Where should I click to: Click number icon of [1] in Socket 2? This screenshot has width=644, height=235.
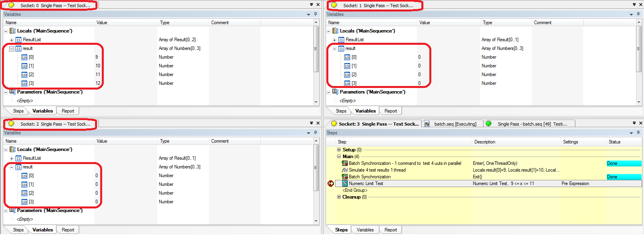coord(24,185)
